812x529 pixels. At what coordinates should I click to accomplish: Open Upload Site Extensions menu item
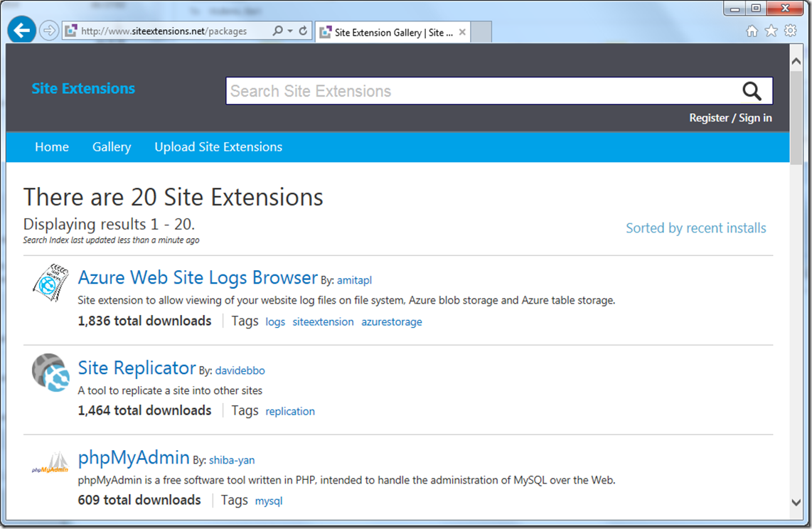218,147
